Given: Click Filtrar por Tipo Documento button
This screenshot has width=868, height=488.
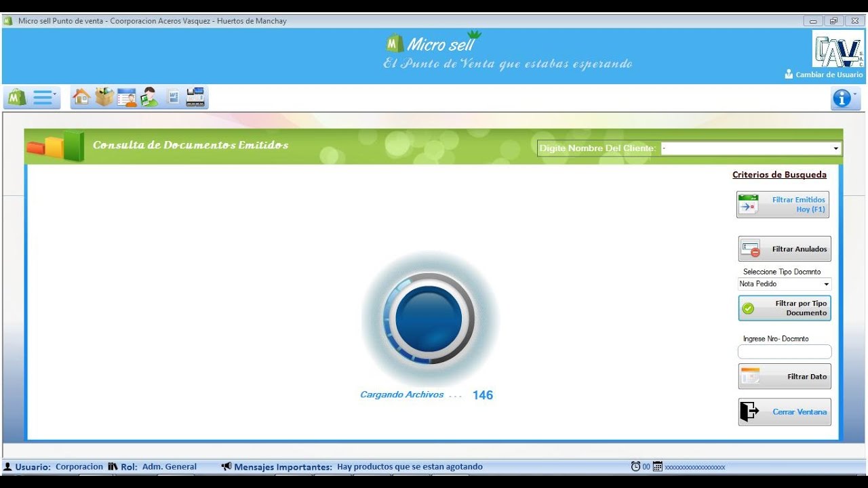Looking at the screenshot, I should point(785,308).
